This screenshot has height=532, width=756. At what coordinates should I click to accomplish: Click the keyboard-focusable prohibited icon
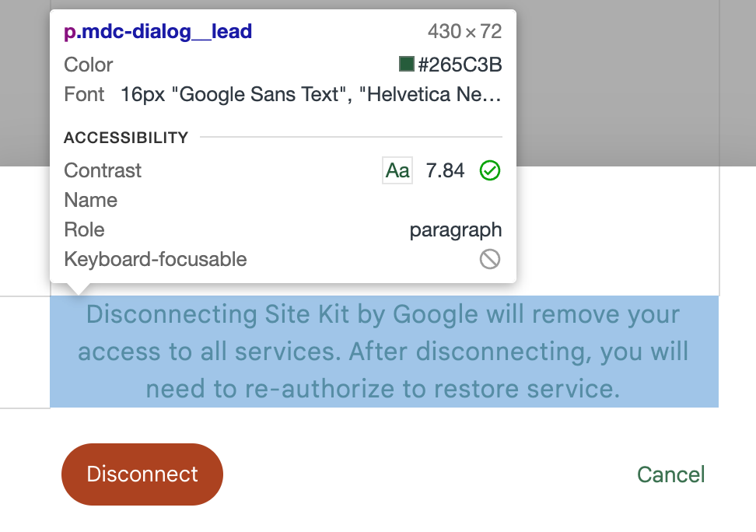pos(489,260)
